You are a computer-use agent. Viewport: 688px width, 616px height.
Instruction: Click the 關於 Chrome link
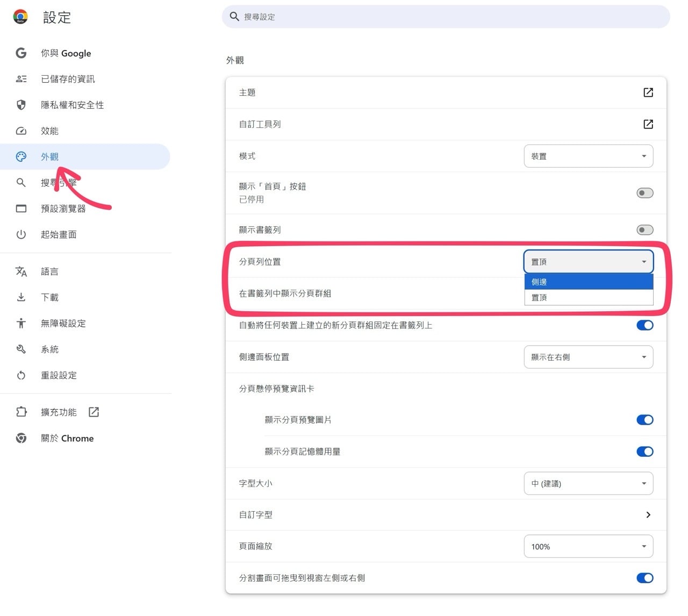pyautogui.click(x=67, y=438)
